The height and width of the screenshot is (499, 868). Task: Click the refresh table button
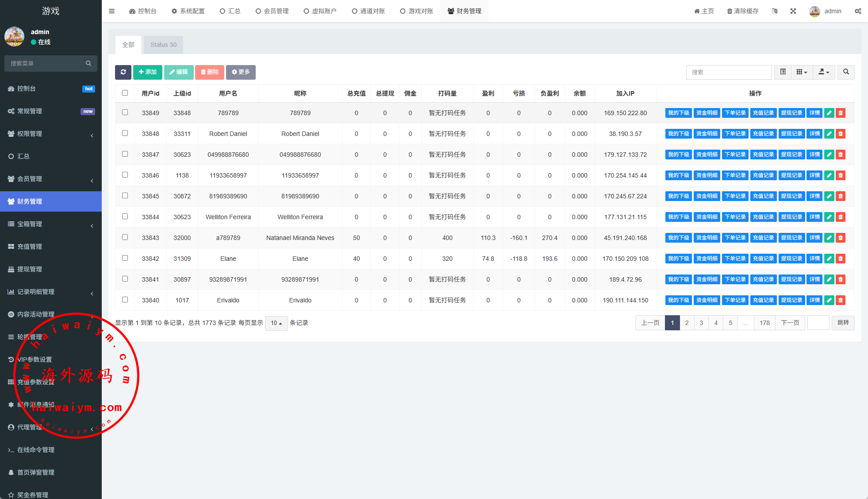point(123,72)
